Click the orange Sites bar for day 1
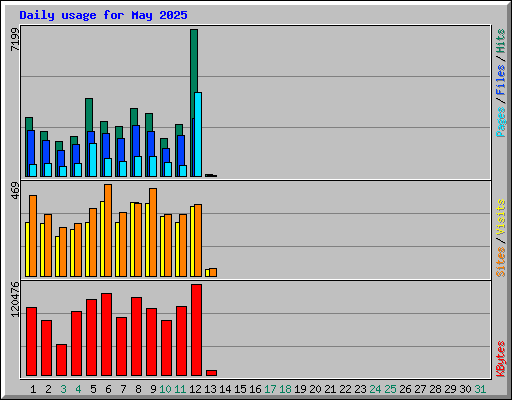Image resolution: width=512 pixels, height=400 pixels. 33,236
